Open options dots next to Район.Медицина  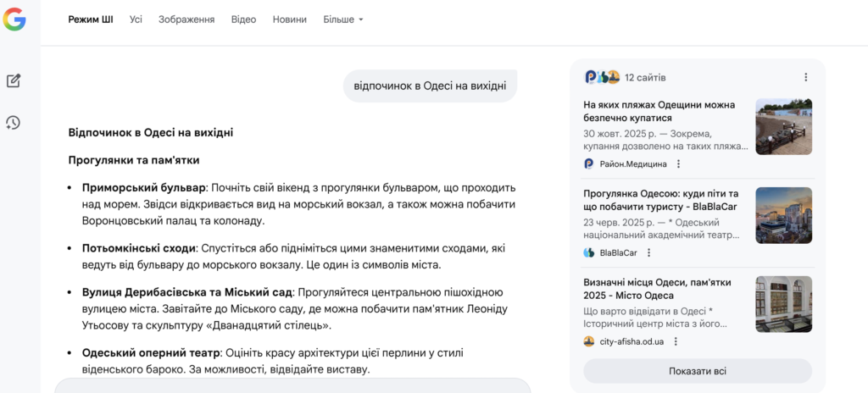tap(679, 163)
